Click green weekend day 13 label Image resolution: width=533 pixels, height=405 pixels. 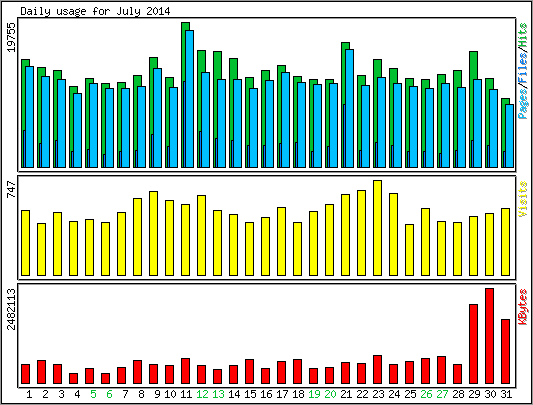pos(218,394)
